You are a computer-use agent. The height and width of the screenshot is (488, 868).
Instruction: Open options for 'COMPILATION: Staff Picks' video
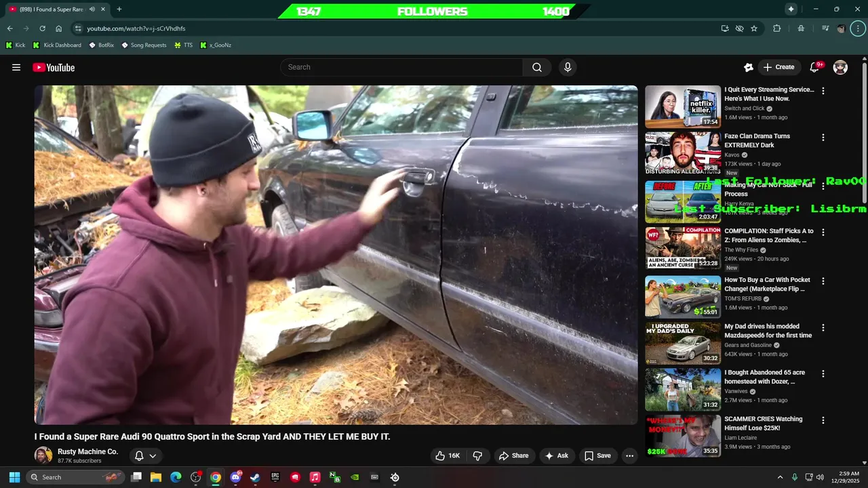823,232
